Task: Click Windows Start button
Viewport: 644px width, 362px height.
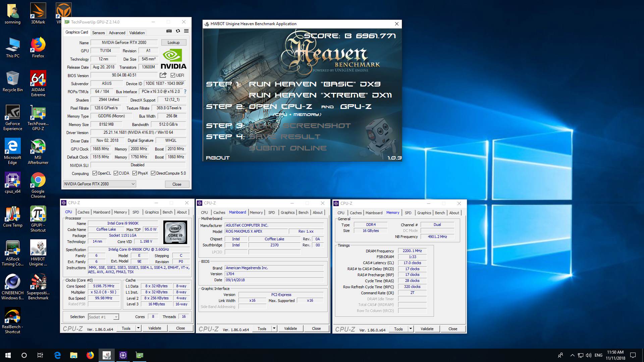Action: click(8, 355)
